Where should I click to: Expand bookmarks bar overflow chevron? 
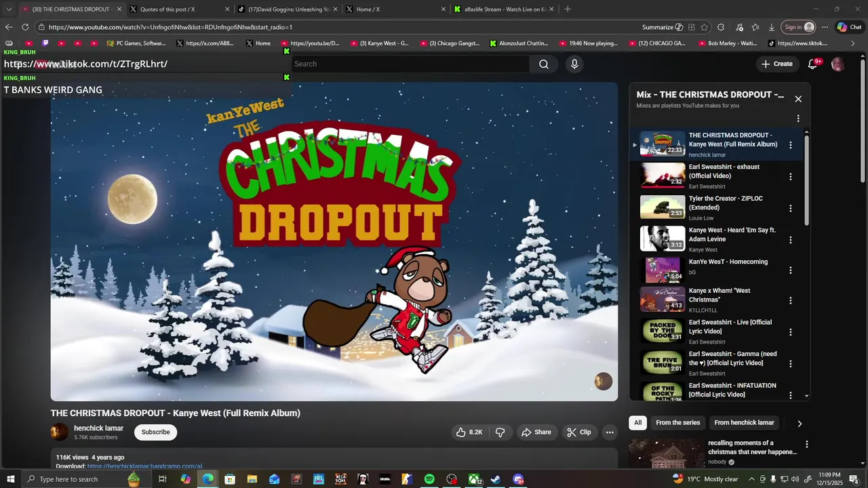pos(853,43)
